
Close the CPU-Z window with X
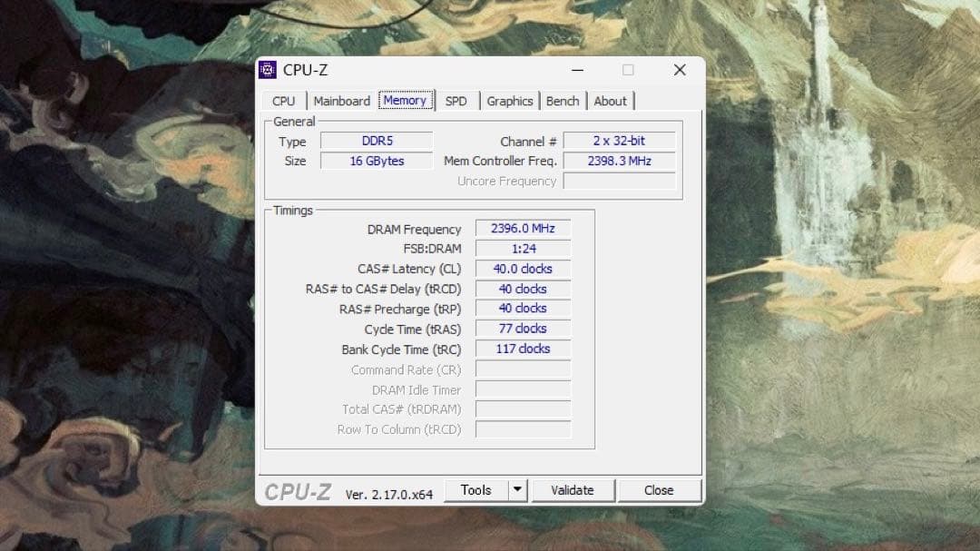(680, 70)
